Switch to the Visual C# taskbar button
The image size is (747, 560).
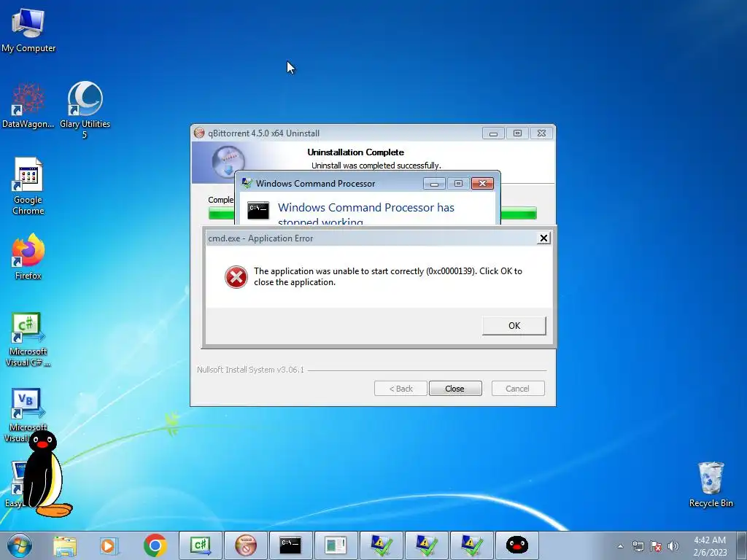click(201, 545)
